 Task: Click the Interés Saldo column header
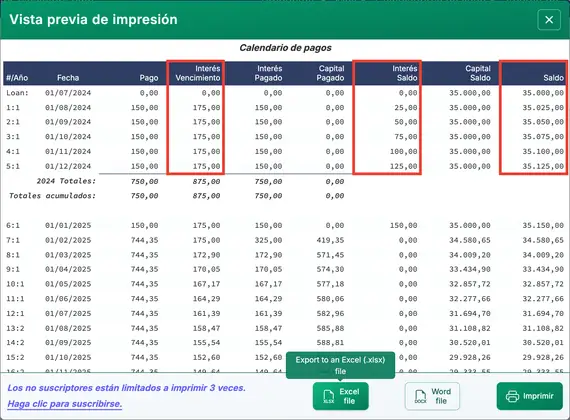click(x=405, y=73)
